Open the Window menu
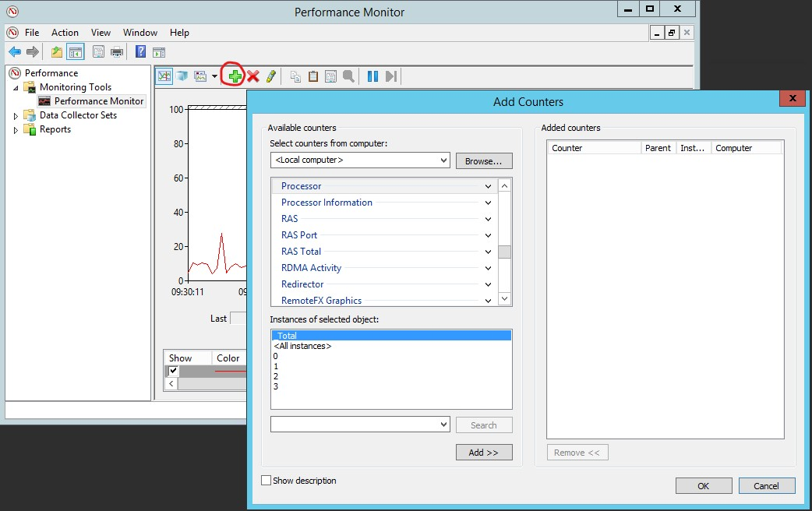This screenshot has height=511, width=812. pos(139,33)
